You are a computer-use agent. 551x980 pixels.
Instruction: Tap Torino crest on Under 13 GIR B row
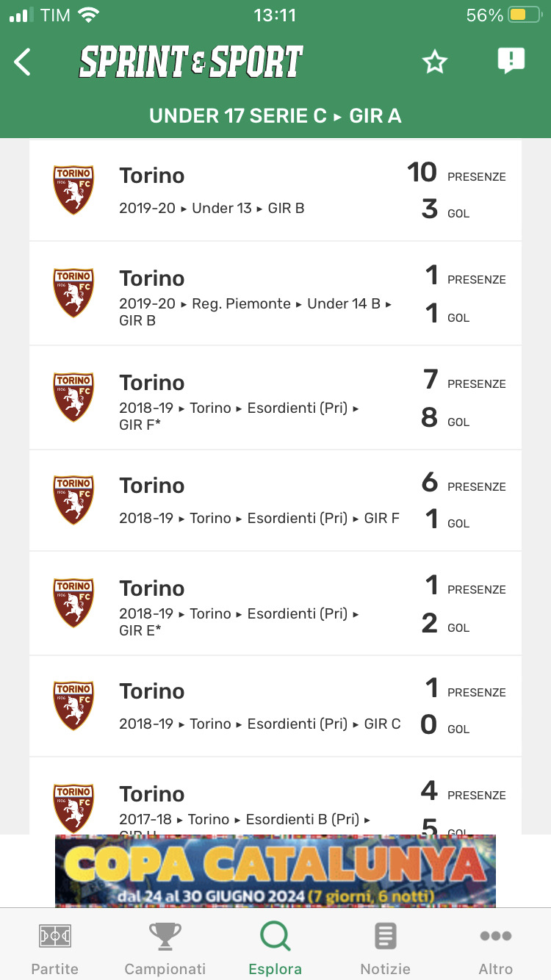click(73, 190)
